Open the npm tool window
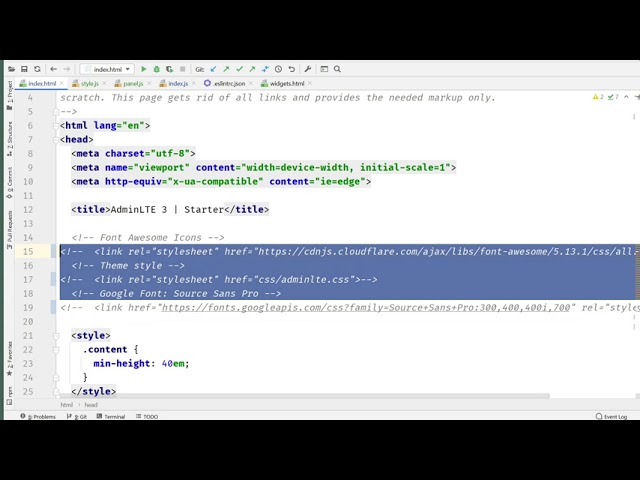Screen dimensions: 640x480 point(9,396)
